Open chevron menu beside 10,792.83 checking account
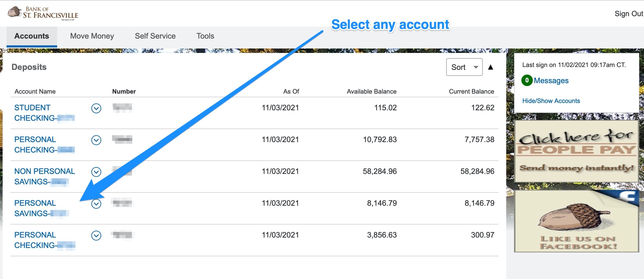 click(96, 140)
